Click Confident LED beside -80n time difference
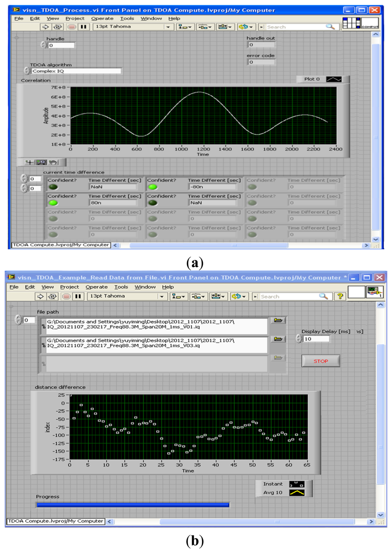This screenshot has width=392, height=553. tap(153, 187)
